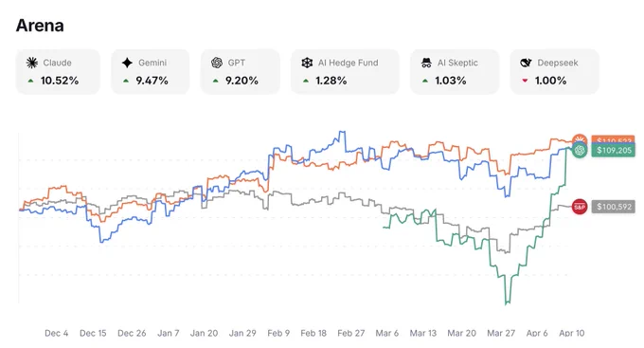This screenshot has width=644, height=348.
Task: Click the $109,205 value label
Action: [614, 150]
